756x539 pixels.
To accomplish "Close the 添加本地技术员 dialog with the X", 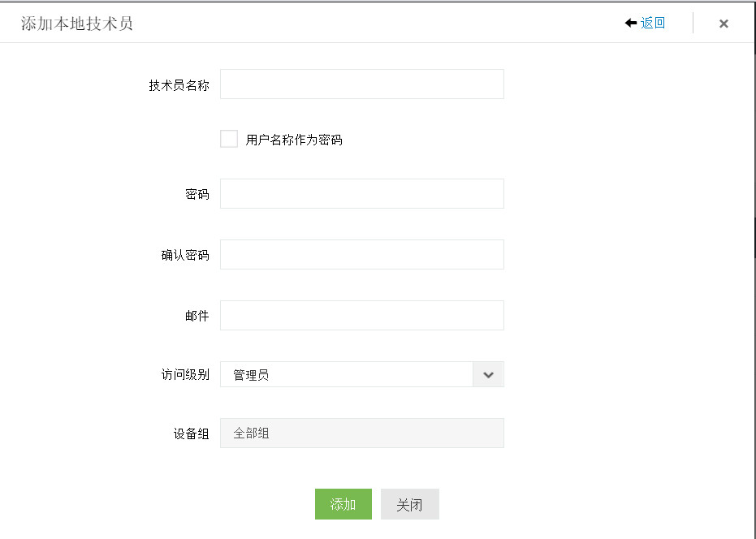I will click(x=724, y=24).
